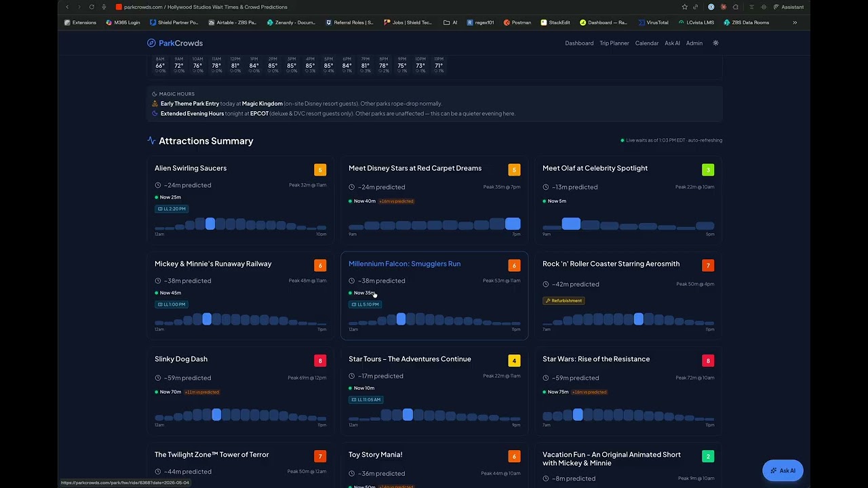Click the LL 1:00 PM badge on Runaway Railway
The image size is (868, 488).
click(172, 304)
